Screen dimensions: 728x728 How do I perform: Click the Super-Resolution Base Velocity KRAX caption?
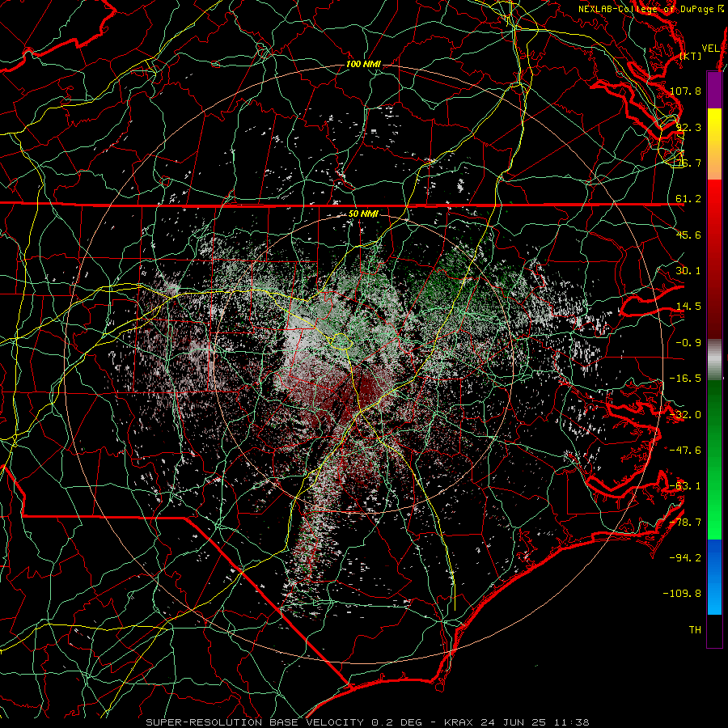[x=367, y=722]
